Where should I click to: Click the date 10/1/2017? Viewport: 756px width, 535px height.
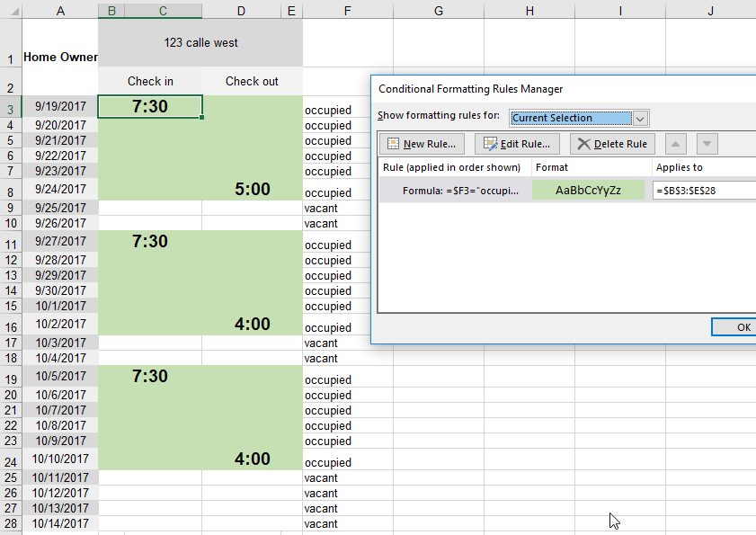click(x=60, y=306)
